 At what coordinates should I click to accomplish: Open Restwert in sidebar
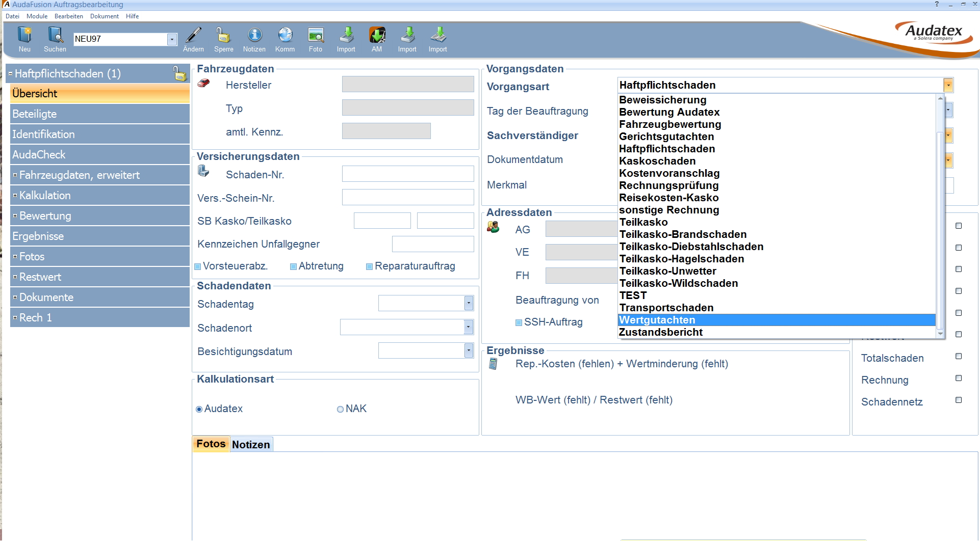(100, 277)
